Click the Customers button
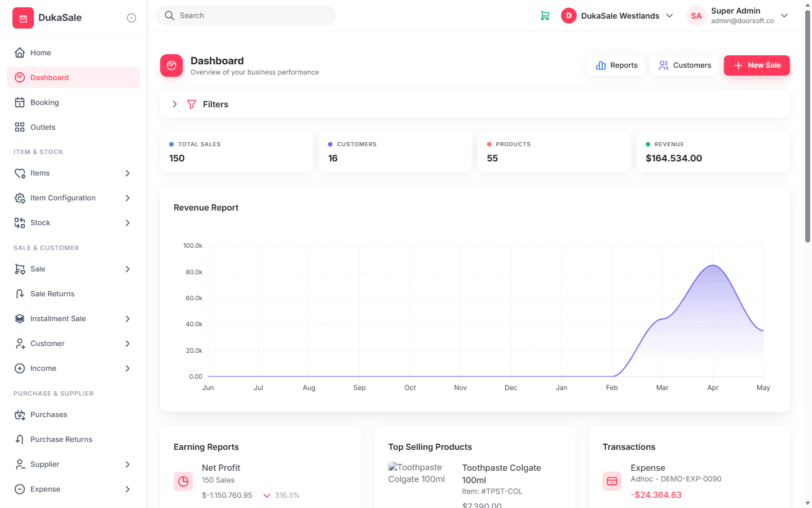Viewport: 812px width, 508px height. 685,65
